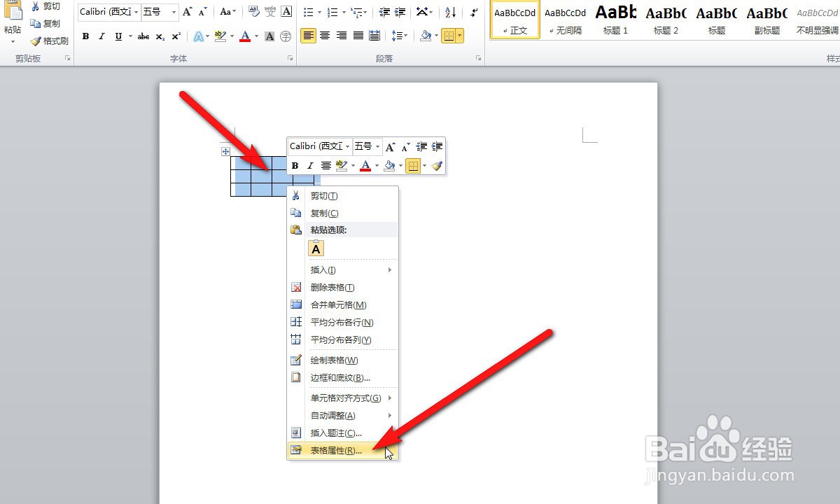Click ribbon Grow Font button
Viewport: 840px width, 504px height.
188,12
